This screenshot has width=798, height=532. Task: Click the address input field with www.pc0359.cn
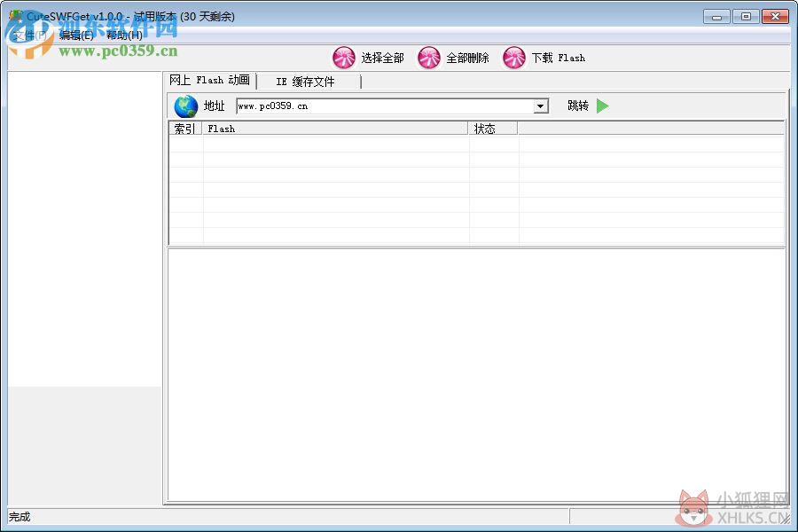386,106
